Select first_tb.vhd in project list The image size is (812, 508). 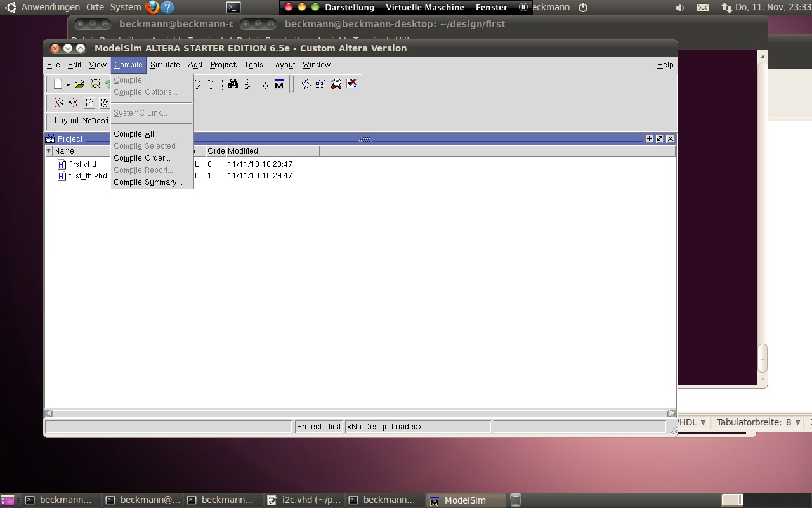coord(88,176)
